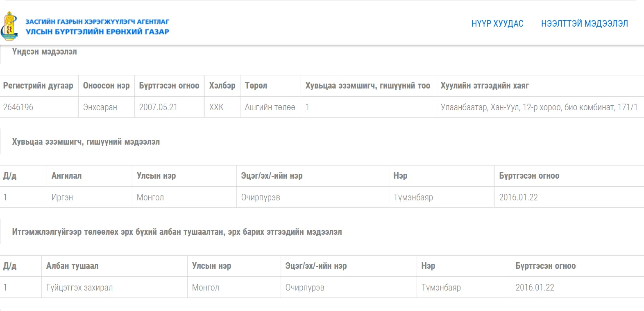Select the Гүйцэтгэх захирал position cell
Image resolution: width=644 pixels, height=311 pixels.
79,288
